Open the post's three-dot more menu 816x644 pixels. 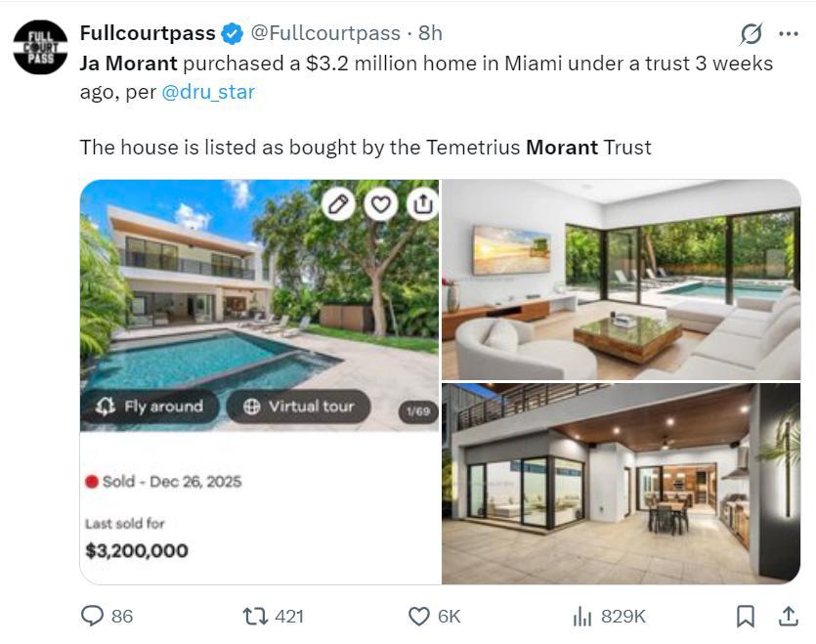click(788, 34)
